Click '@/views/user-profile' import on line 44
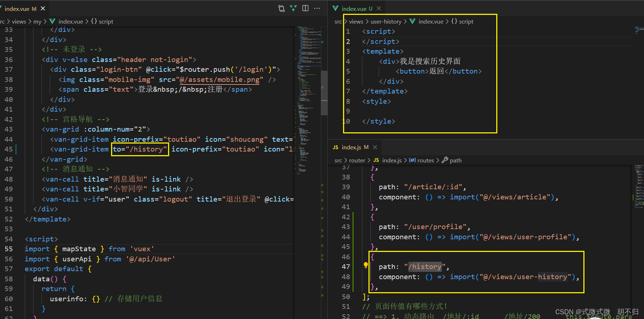644x319 pixels. (525, 237)
